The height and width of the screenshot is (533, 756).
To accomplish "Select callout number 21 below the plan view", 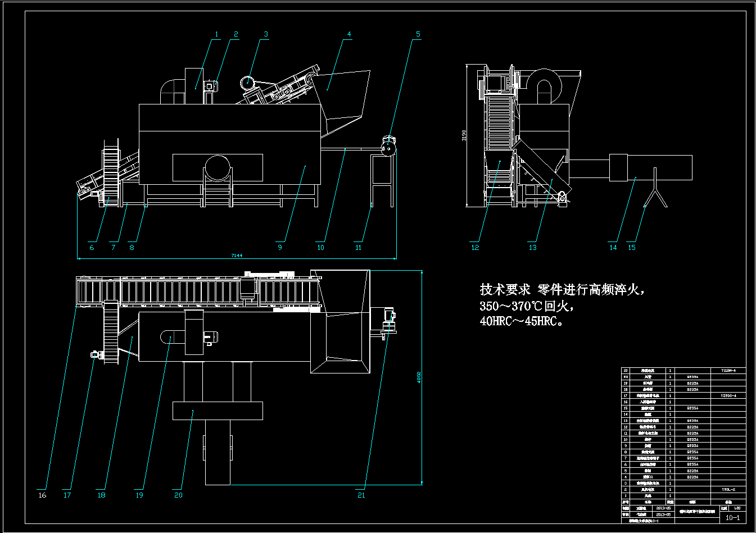I will pos(361,495).
